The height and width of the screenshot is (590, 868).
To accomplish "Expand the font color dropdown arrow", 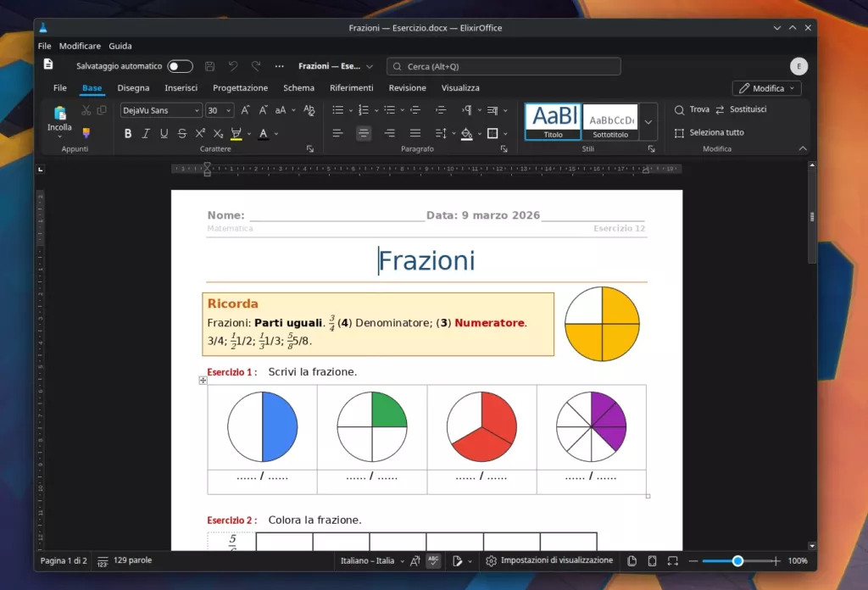I will [276, 133].
